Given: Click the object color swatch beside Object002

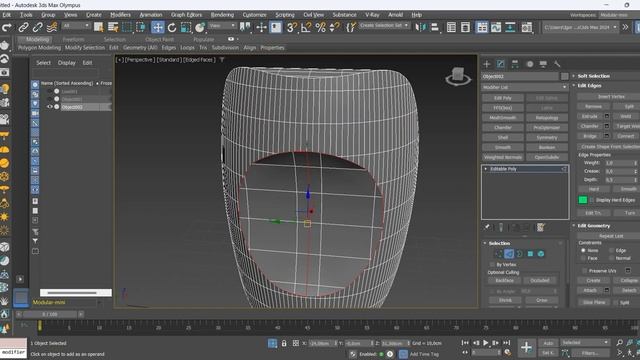Looking at the screenshot, I should pos(564,76).
